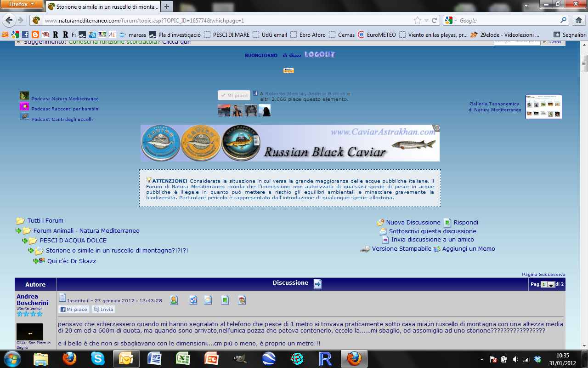
Task: Open the Pag. page number dropdown
Action: coord(548,284)
